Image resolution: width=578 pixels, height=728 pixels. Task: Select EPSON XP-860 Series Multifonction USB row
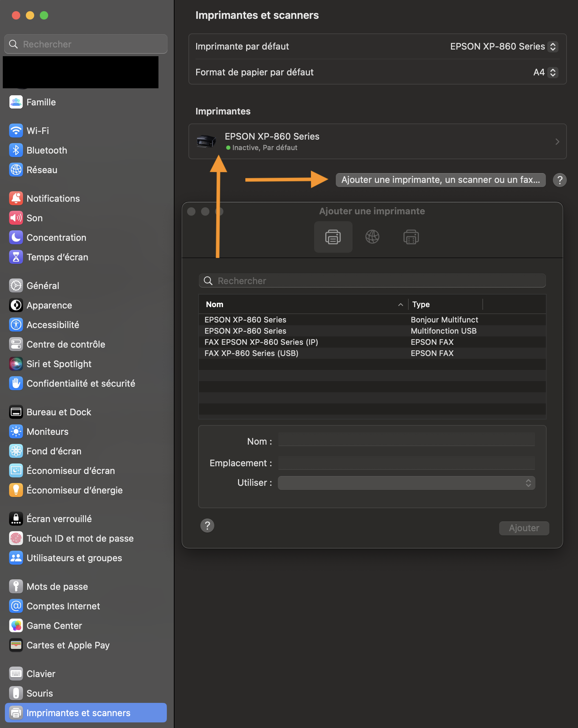(x=372, y=331)
